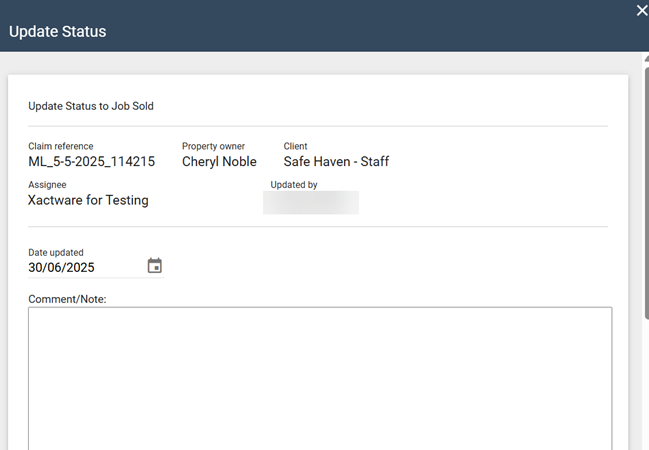Image resolution: width=649 pixels, height=450 pixels.
Task: Click the divider line above Date updated
Action: [318, 227]
